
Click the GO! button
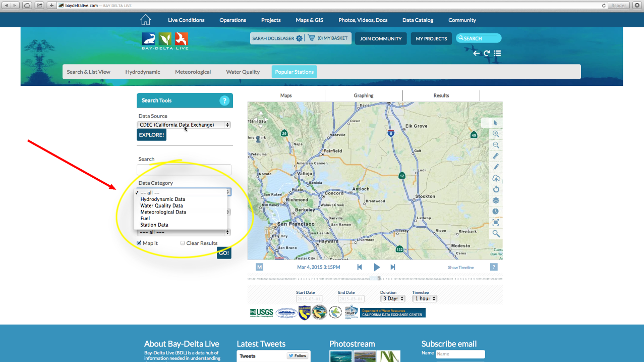coord(224,253)
